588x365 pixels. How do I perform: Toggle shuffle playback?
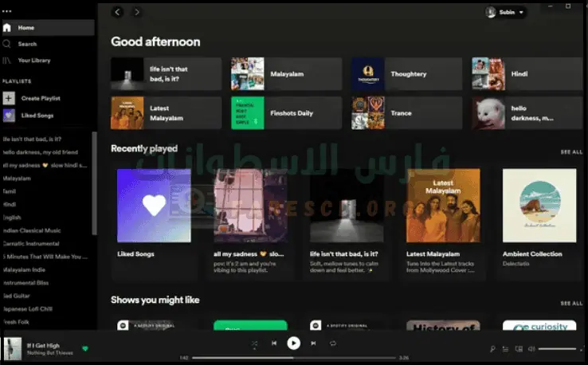coord(255,343)
